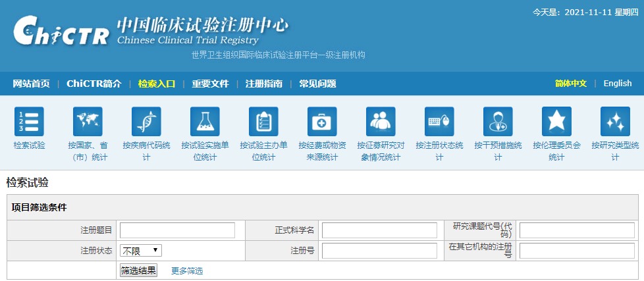Click the ChiCTR logo in the header
The image size is (644, 281).
point(61,31)
